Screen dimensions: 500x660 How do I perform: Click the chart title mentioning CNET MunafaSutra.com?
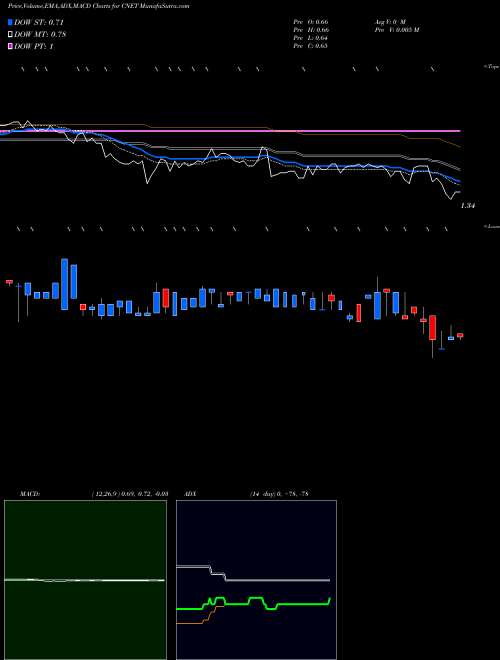(x=98, y=6)
